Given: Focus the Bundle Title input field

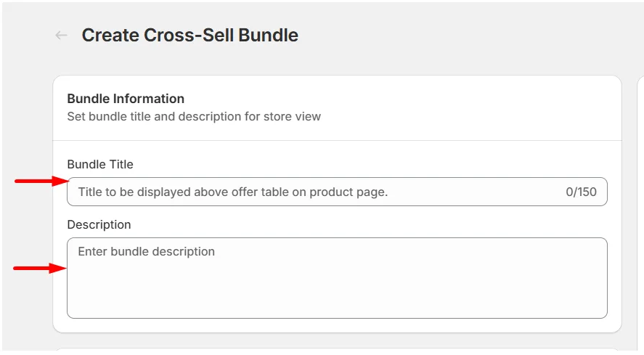Looking at the screenshot, I should pyautogui.click(x=337, y=192).
